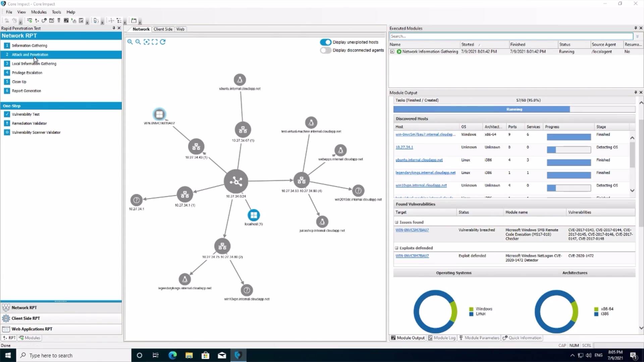Switch to the Client Side tab
Viewport: 644px width, 362px height.
[x=163, y=29]
